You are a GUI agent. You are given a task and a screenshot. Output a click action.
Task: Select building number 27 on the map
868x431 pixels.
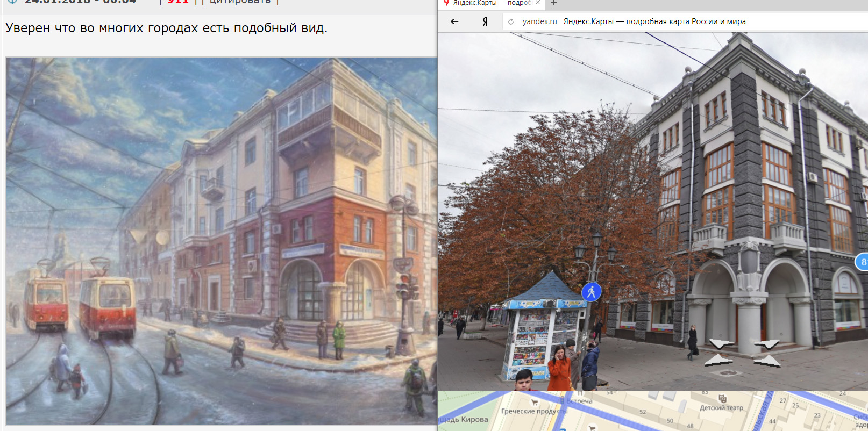(783, 400)
